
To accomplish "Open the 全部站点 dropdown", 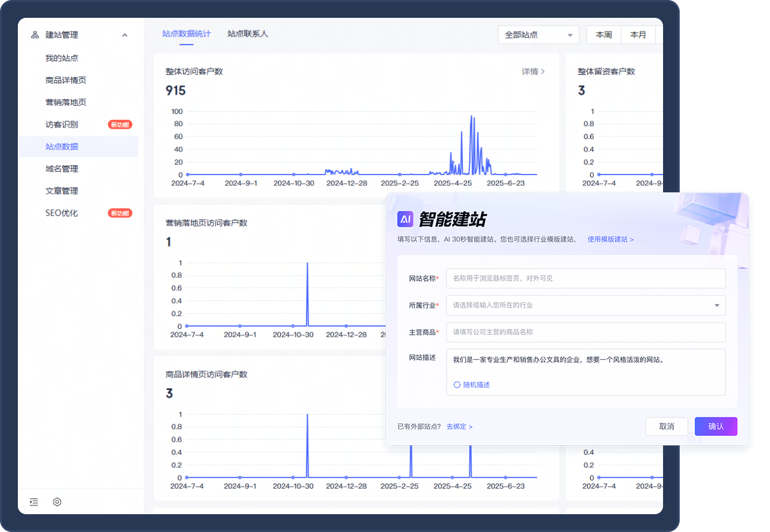I will click(x=539, y=35).
